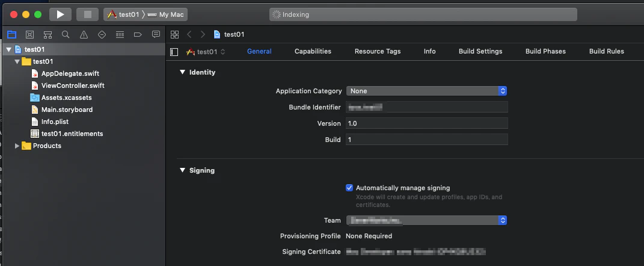Collapse the Identity section

[182, 72]
